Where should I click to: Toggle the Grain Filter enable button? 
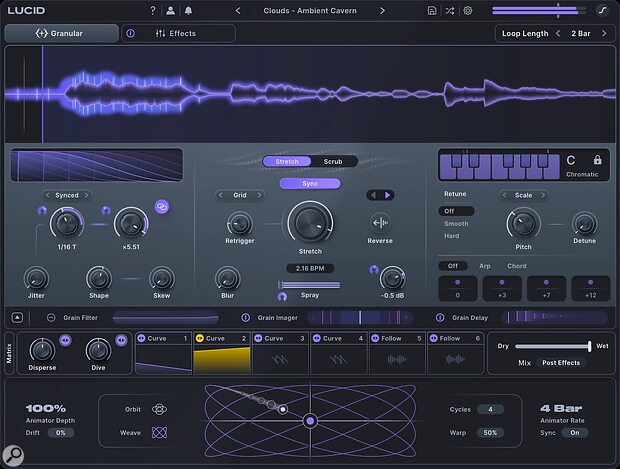click(x=51, y=318)
